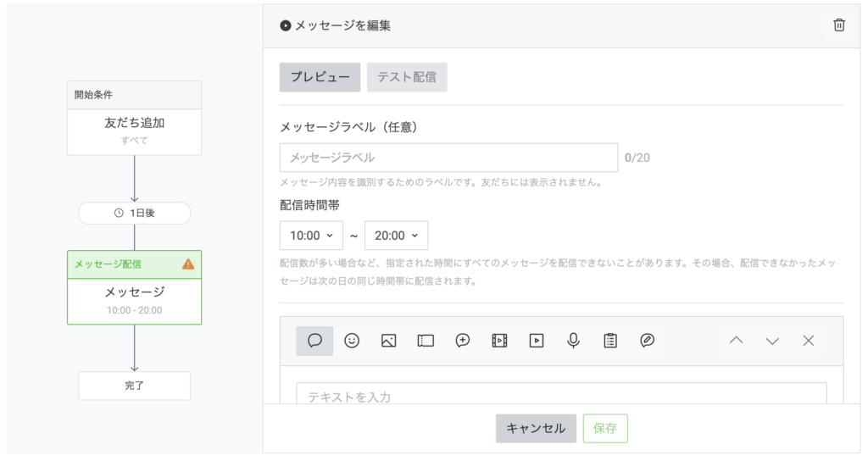Select the survey clipboard icon

pyautogui.click(x=610, y=341)
